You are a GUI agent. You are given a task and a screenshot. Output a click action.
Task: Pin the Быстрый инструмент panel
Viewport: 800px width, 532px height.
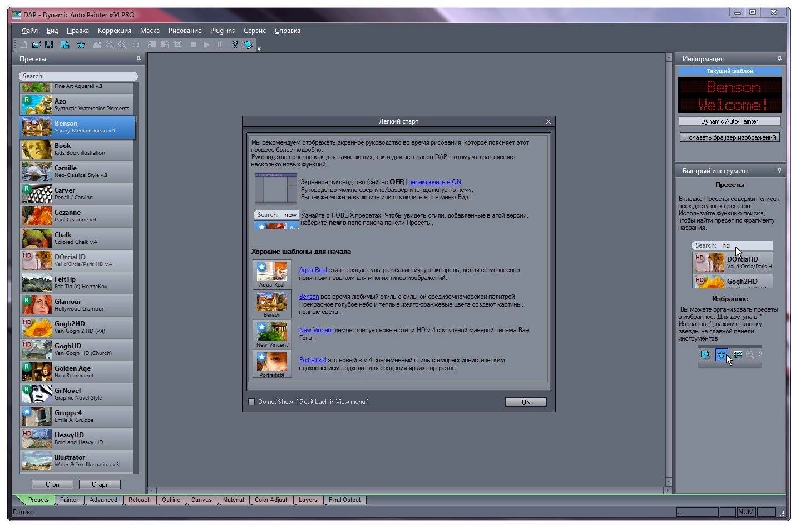point(779,170)
